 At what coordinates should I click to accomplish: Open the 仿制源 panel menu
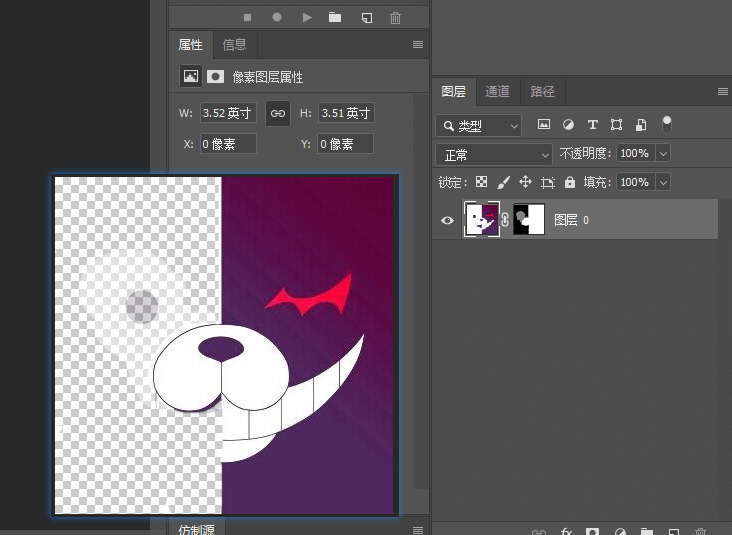click(418, 530)
